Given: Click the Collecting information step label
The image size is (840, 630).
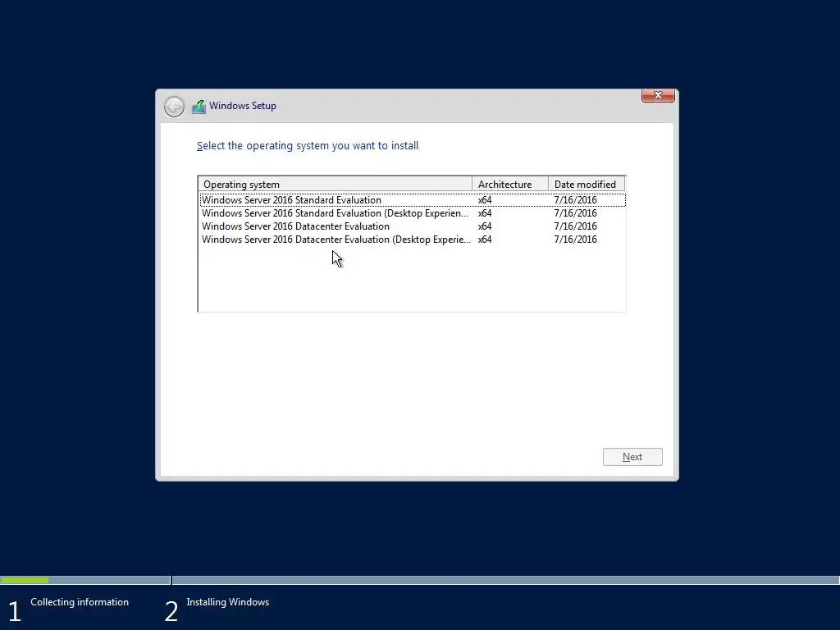Looking at the screenshot, I should 80,602.
